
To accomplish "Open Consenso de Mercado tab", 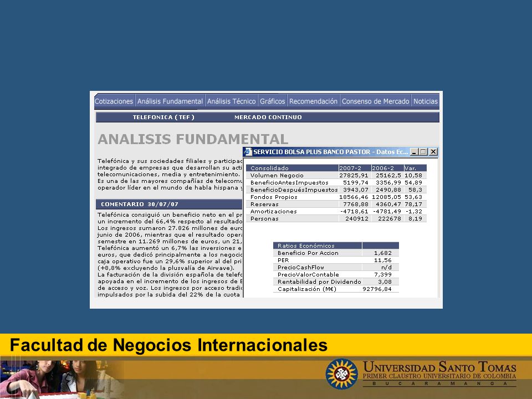I will [x=376, y=101].
